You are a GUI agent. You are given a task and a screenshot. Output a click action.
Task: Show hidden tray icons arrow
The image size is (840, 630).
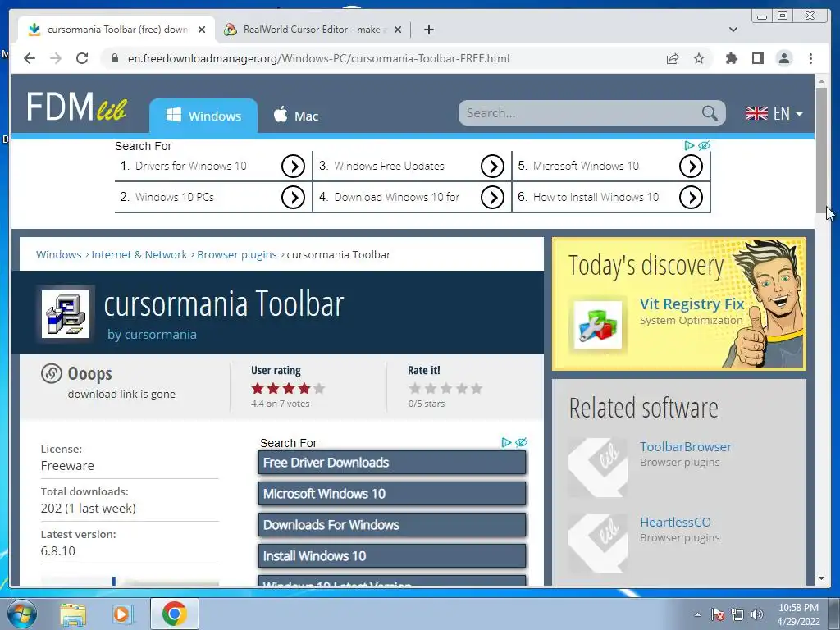[x=697, y=614]
